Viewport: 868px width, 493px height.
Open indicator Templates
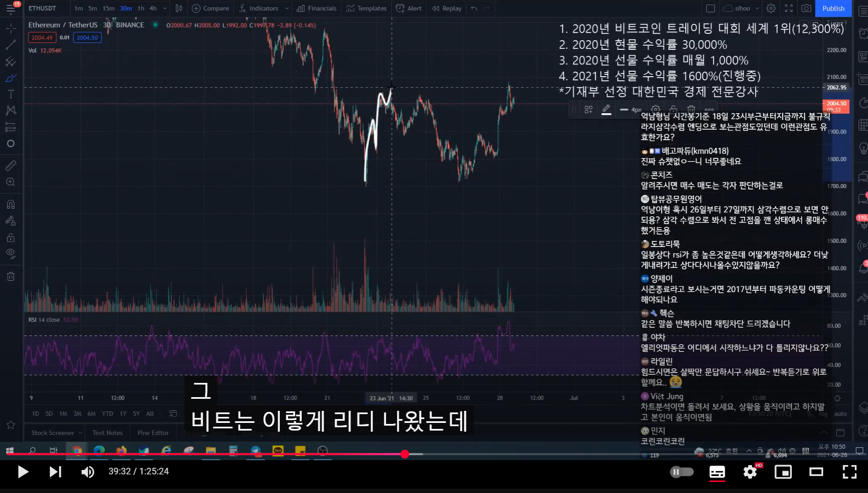tap(366, 8)
